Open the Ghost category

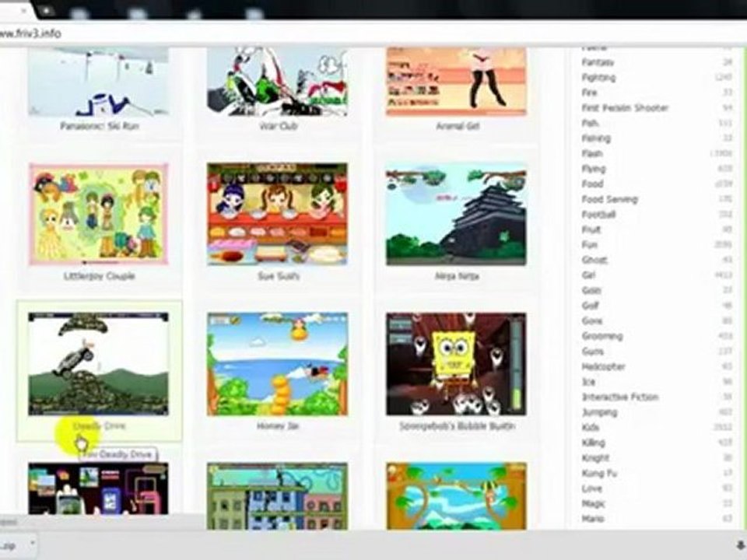pyautogui.click(x=594, y=260)
